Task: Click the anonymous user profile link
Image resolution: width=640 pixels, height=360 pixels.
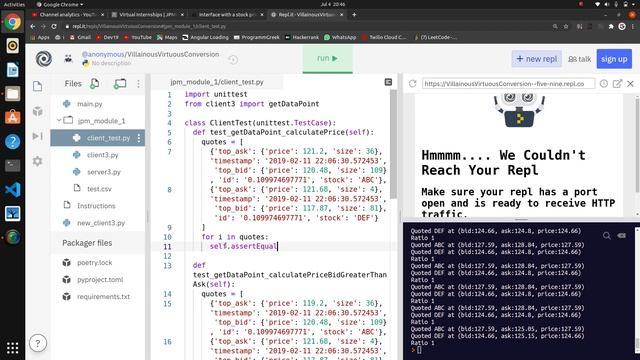Action: 102,54
